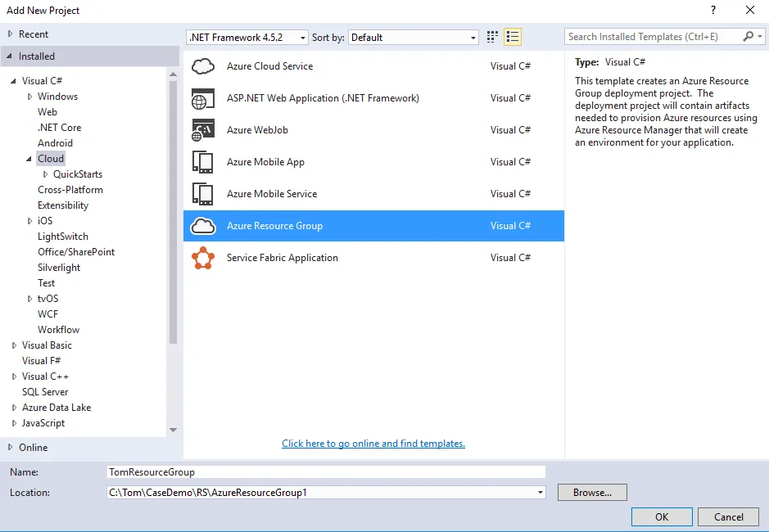Image resolution: width=769 pixels, height=532 pixels.
Task: Select the ASP.NET Web Application template name
Action: pos(323,98)
